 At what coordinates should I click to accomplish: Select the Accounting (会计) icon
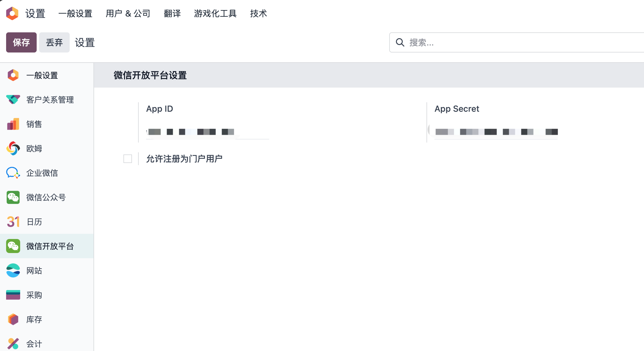[x=13, y=344]
